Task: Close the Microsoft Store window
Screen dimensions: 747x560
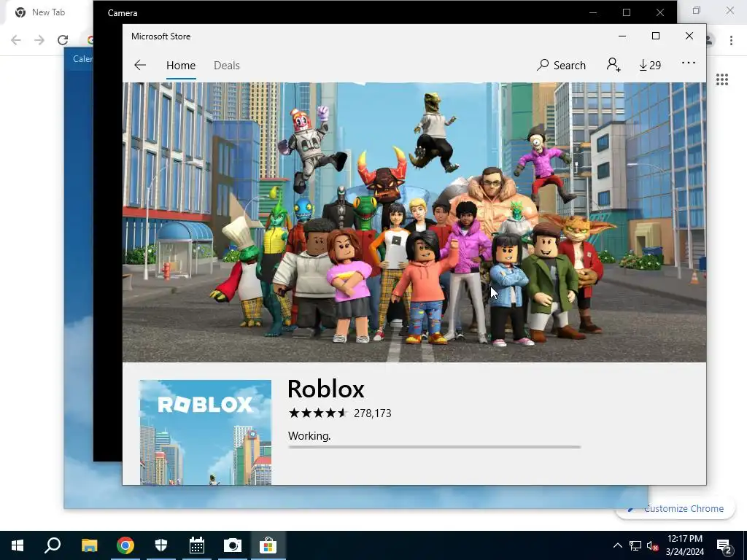Action: 689,36
